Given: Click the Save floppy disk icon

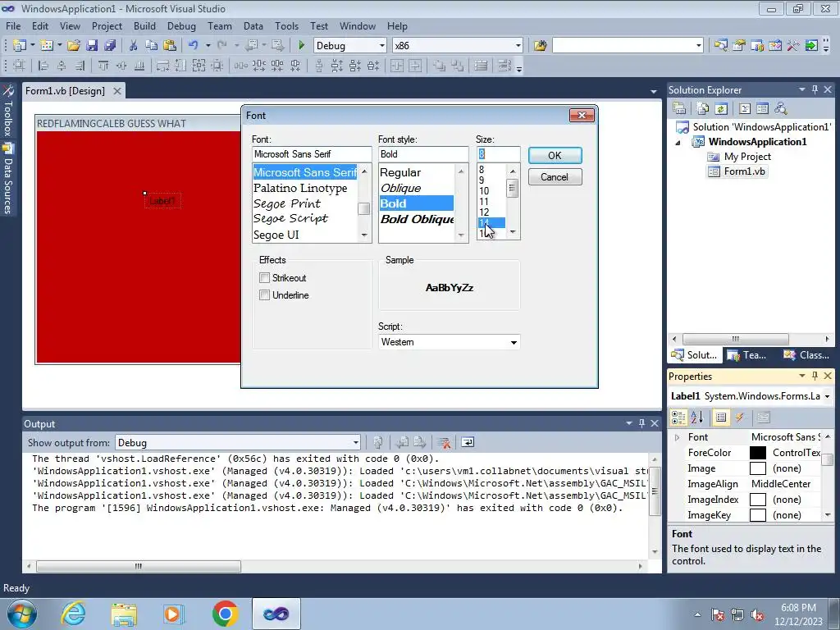Looking at the screenshot, I should coord(92,46).
